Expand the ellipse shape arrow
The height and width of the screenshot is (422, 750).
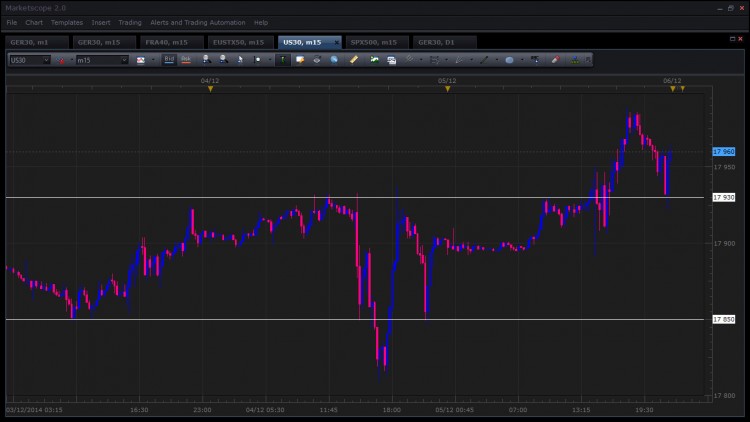click(x=522, y=60)
